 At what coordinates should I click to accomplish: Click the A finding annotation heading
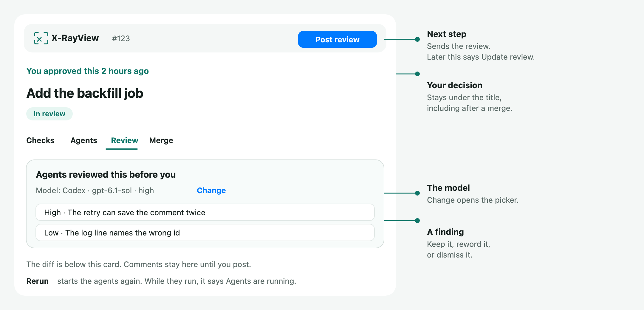pyautogui.click(x=445, y=232)
